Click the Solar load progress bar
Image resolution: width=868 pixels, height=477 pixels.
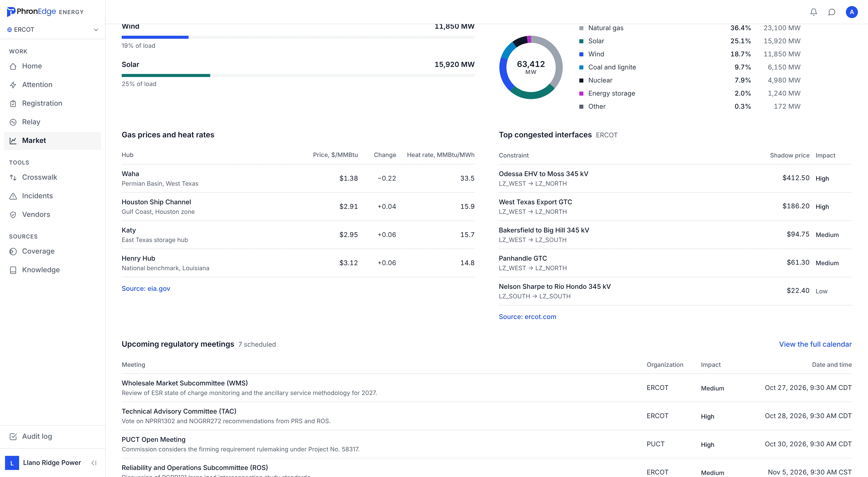point(298,75)
